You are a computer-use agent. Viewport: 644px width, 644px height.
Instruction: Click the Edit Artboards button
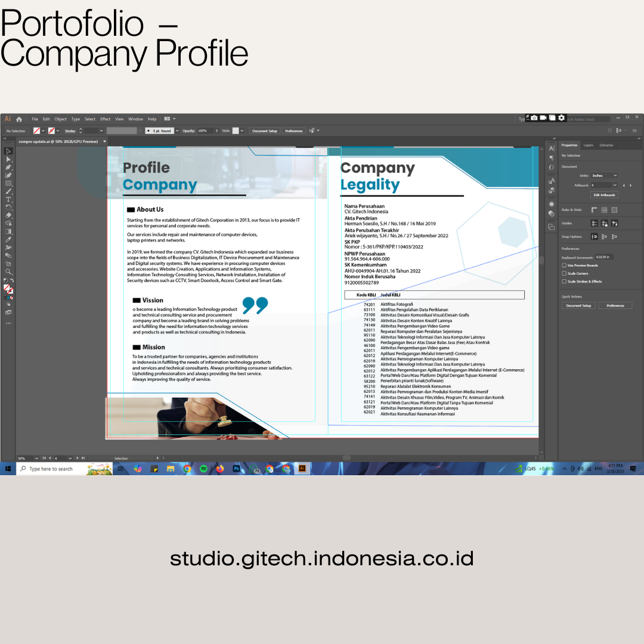604,195
